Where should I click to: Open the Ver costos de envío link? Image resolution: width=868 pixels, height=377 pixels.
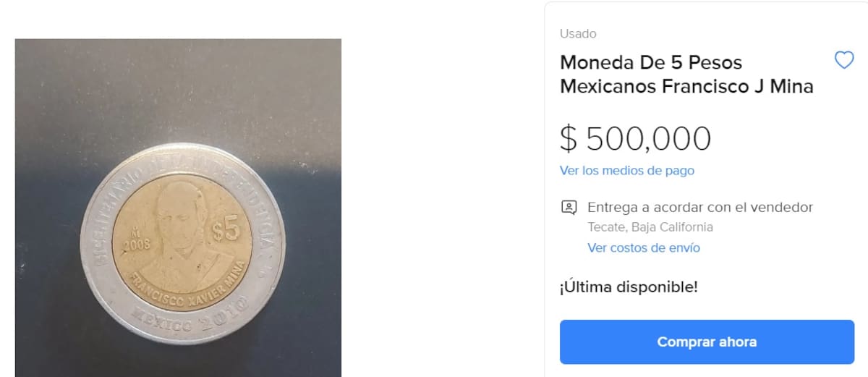[x=644, y=247]
